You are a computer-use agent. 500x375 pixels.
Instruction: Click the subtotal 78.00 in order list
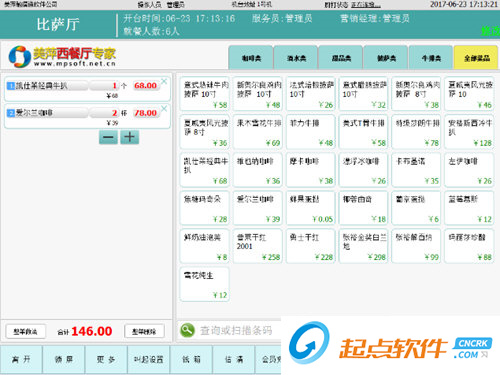point(145,113)
